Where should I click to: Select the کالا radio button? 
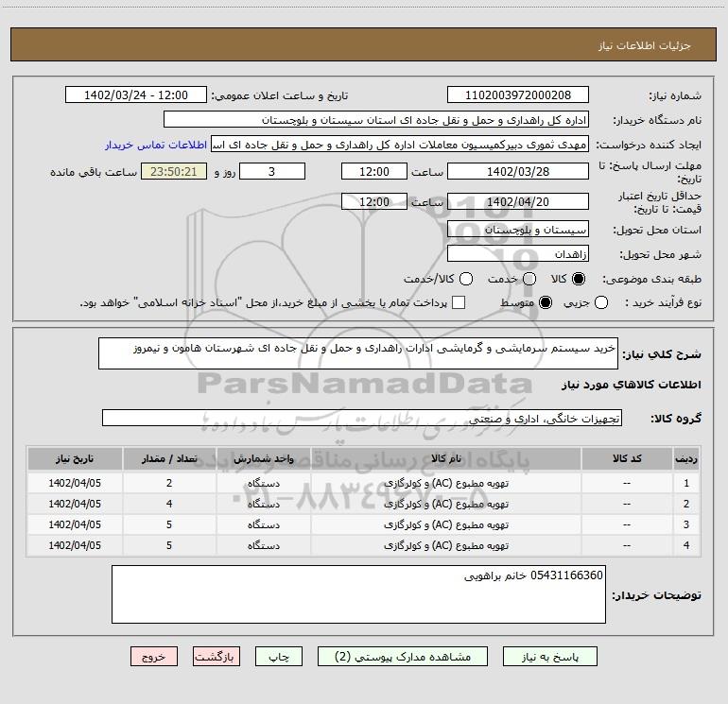(579, 279)
